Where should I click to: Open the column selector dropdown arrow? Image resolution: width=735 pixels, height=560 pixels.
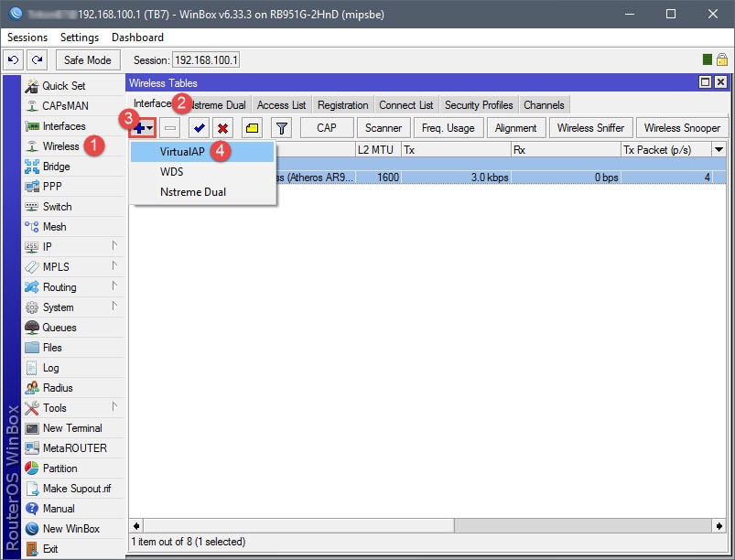pyautogui.click(x=719, y=150)
